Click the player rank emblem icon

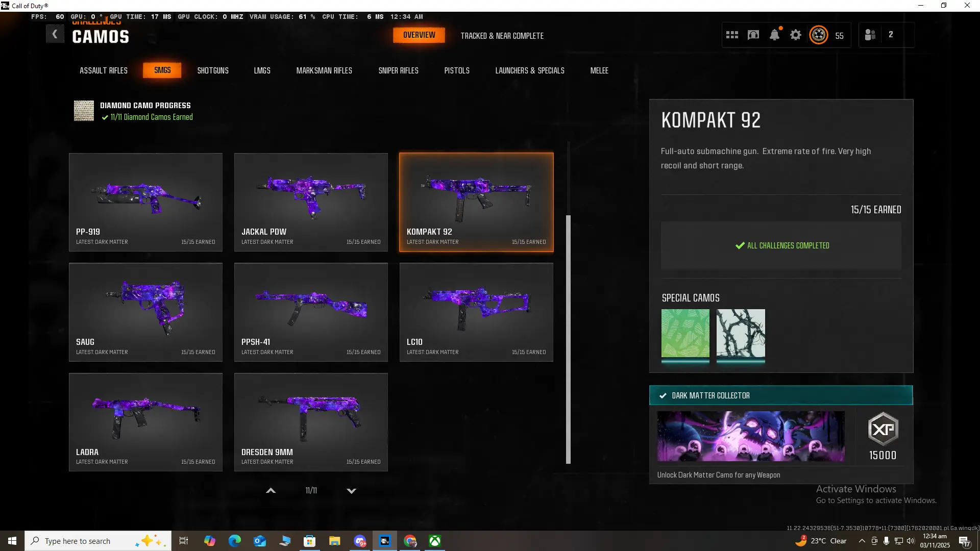pos(819,35)
